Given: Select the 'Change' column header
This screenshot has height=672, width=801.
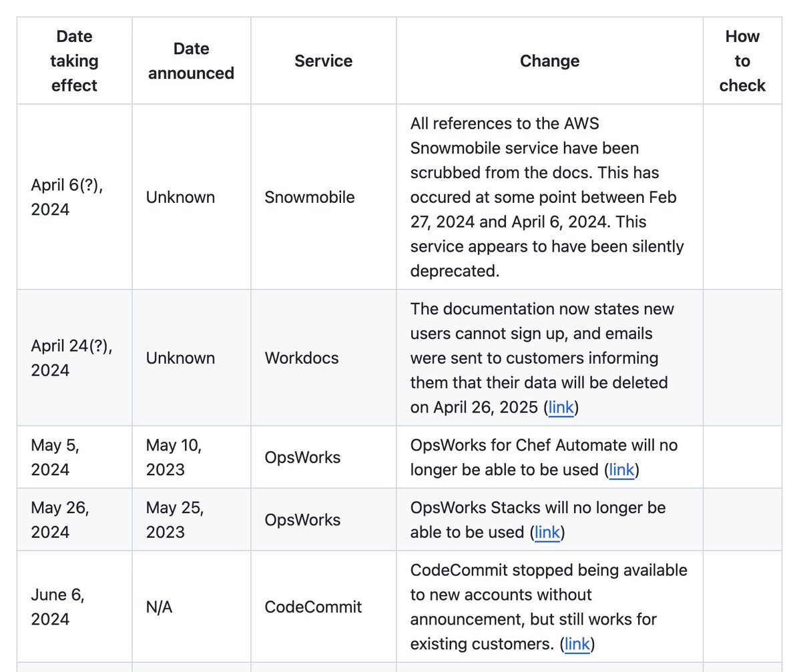Looking at the screenshot, I should pos(549,61).
